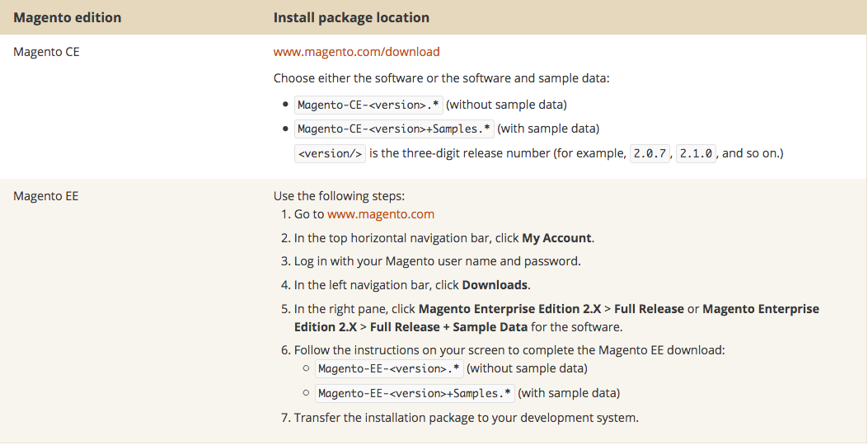Screen dimensions: 868x445
Task: Select the "Magento CE" row label
Action: click(x=46, y=52)
